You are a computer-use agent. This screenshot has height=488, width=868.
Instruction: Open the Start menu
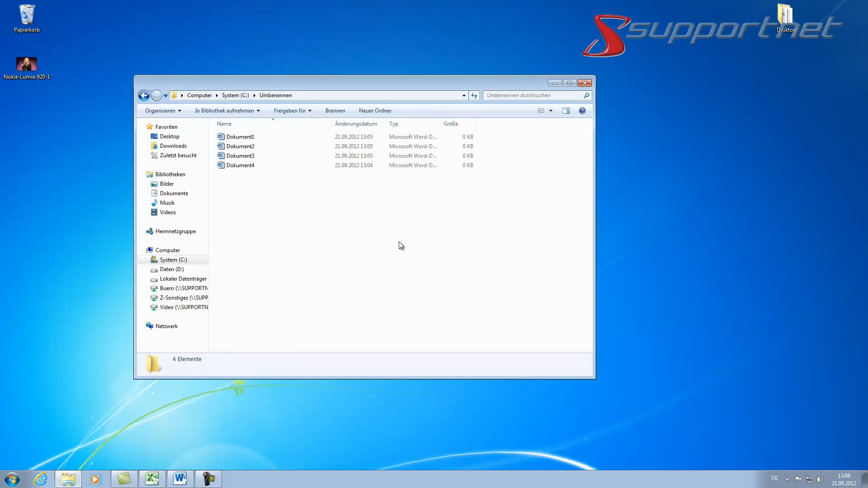(x=12, y=479)
